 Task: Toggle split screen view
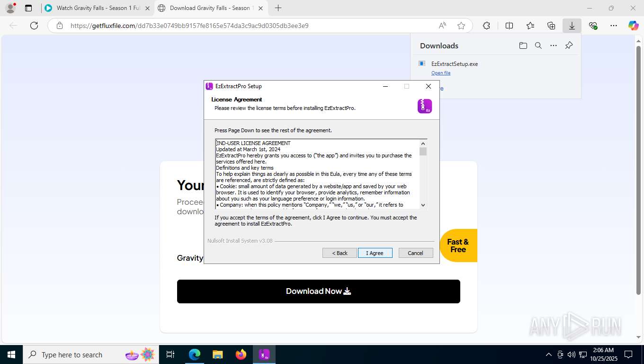(509, 26)
